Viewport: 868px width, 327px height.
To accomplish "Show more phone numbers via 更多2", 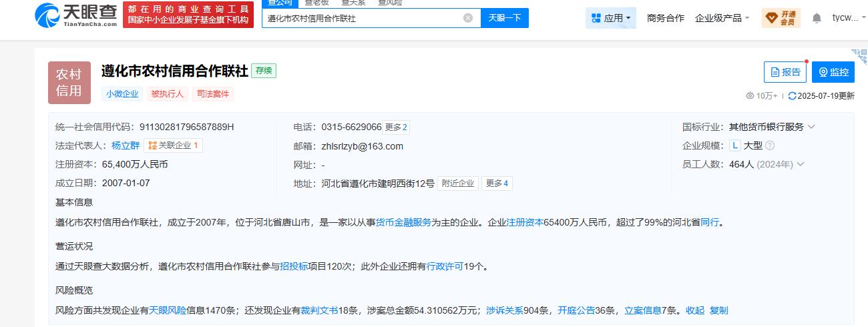I will [x=396, y=127].
